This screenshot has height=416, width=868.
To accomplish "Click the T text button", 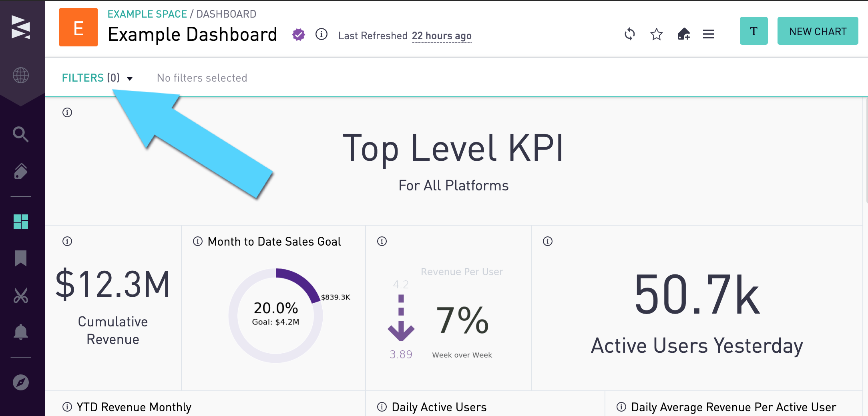I will click(x=753, y=31).
